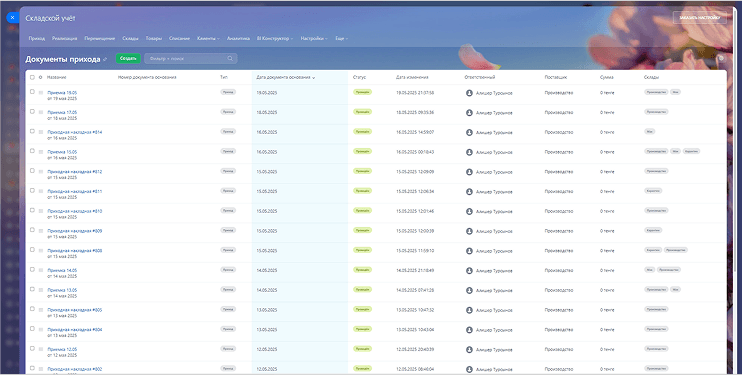Open the Приходная накладная #808 document link
This screenshot has width=743, height=375.
coord(74,251)
